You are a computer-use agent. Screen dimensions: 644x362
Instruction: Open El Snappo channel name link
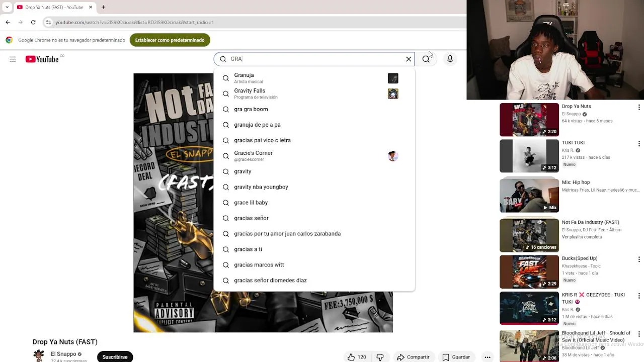click(x=63, y=354)
